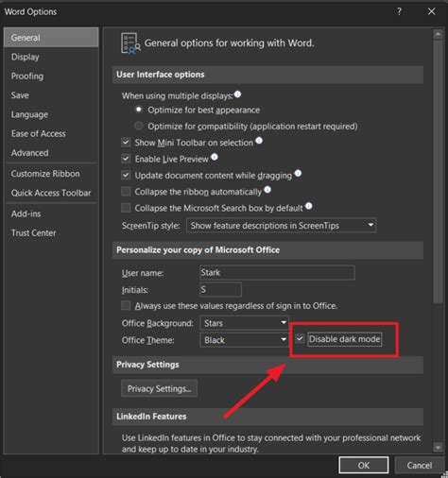The image size is (448, 478).
Task: Enable Collapse the ribbon automatically checkbox
Action: point(126,191)
